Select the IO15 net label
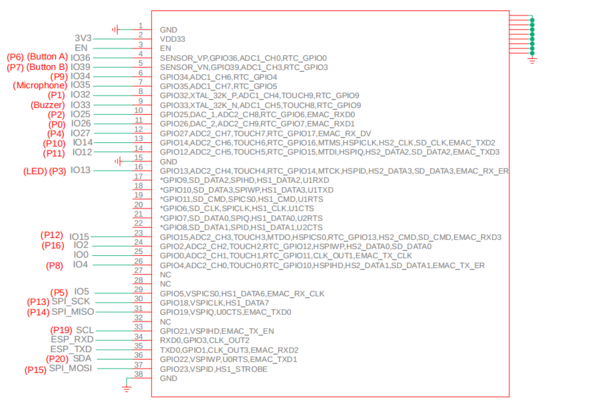 (79, 237)
